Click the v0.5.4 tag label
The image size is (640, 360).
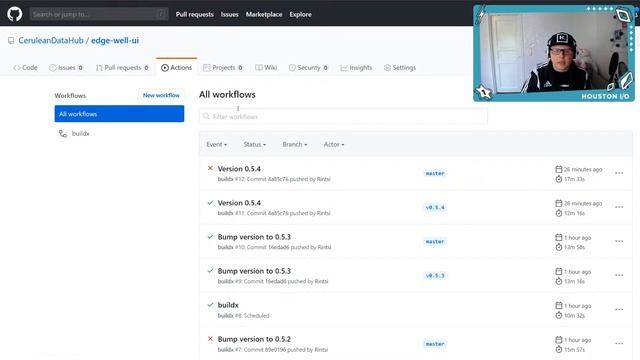point(435,207)
